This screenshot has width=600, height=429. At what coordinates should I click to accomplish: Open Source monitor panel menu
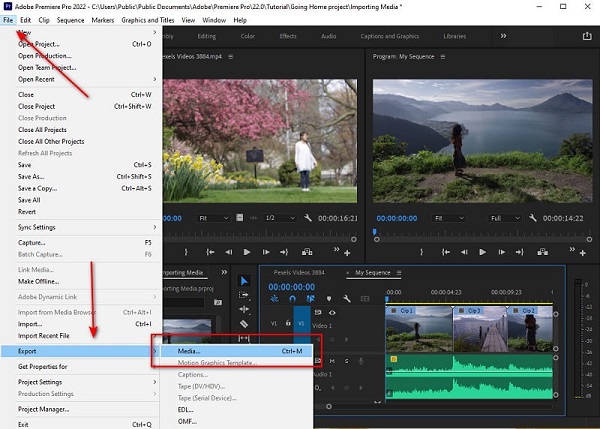coord(231,57)
